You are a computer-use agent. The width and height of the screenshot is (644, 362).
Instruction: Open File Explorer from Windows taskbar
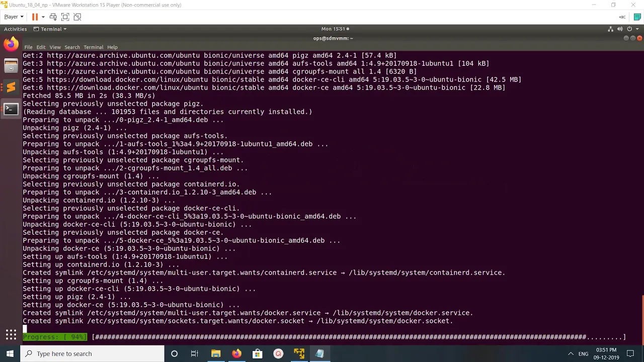pyautogui.click(x=216, y=353)
